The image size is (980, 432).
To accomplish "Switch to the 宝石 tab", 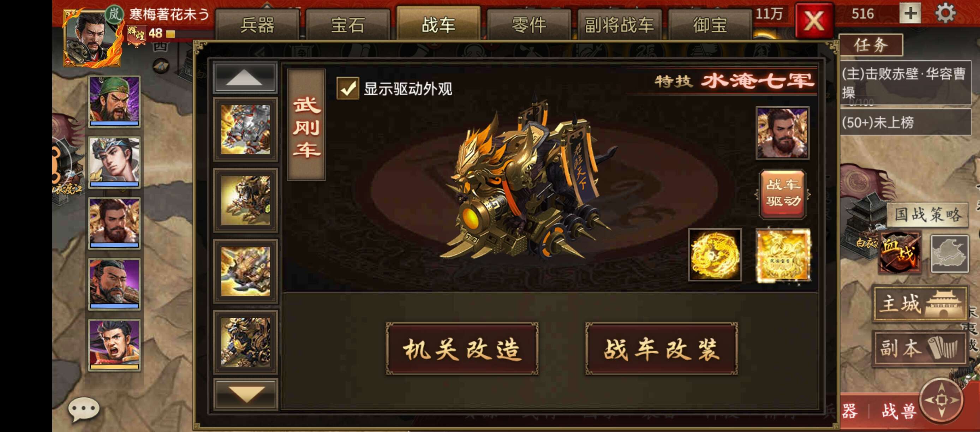I will point(348,25).
